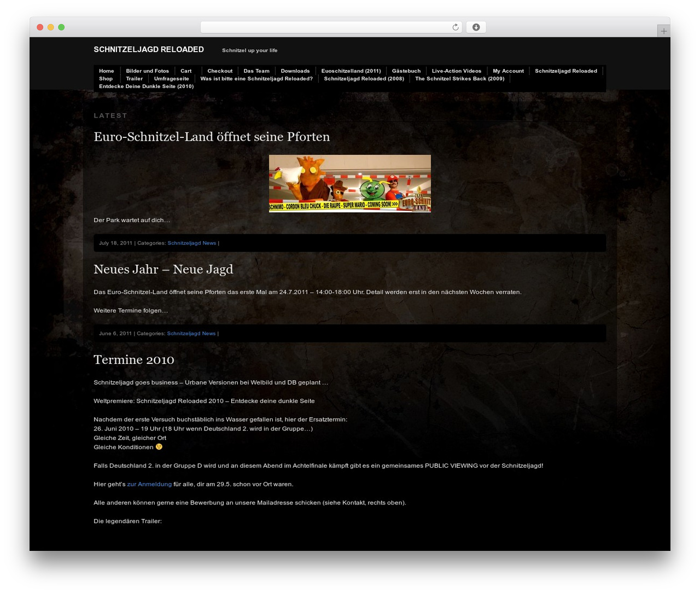Open the Gästebuch page
This screenshot has width=700, height=593.
[406, 71]
